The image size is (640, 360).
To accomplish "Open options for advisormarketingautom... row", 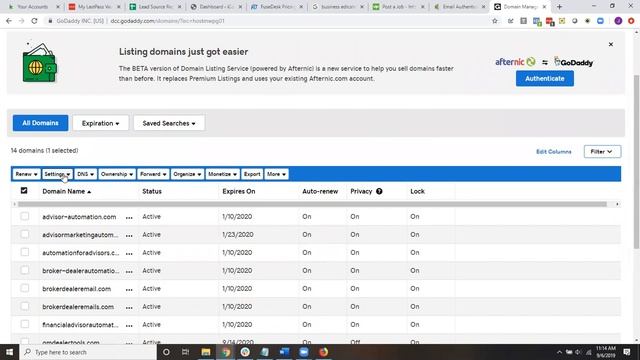I will pyautogui.click(x=129, y=236).
